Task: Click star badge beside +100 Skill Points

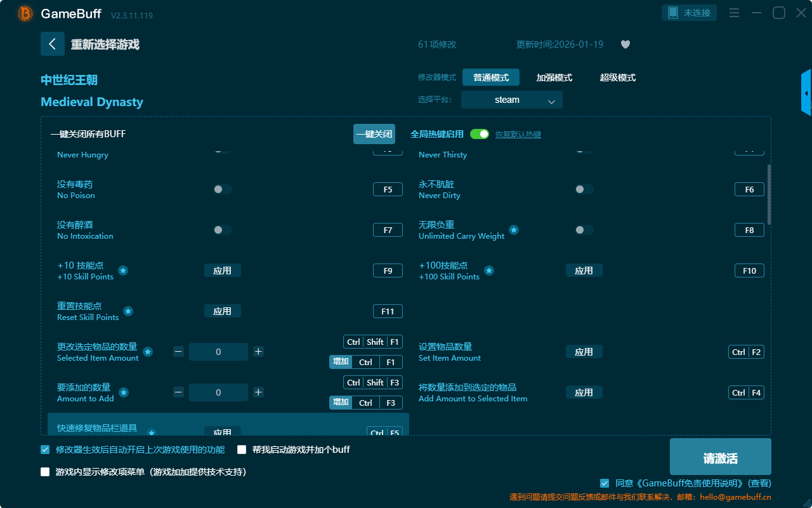Action: pos(489,271)
